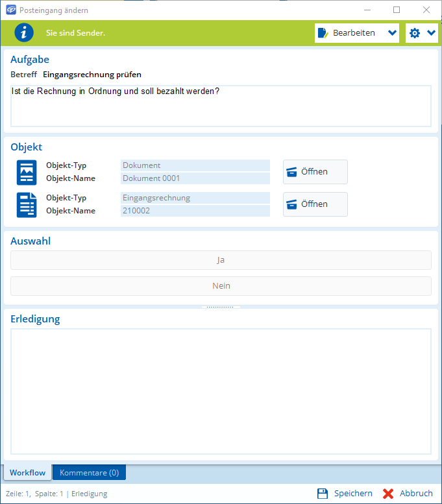Click the Eingangsrechnung object type icon
The image size is (442, 504).
click(x=27, y=204)
